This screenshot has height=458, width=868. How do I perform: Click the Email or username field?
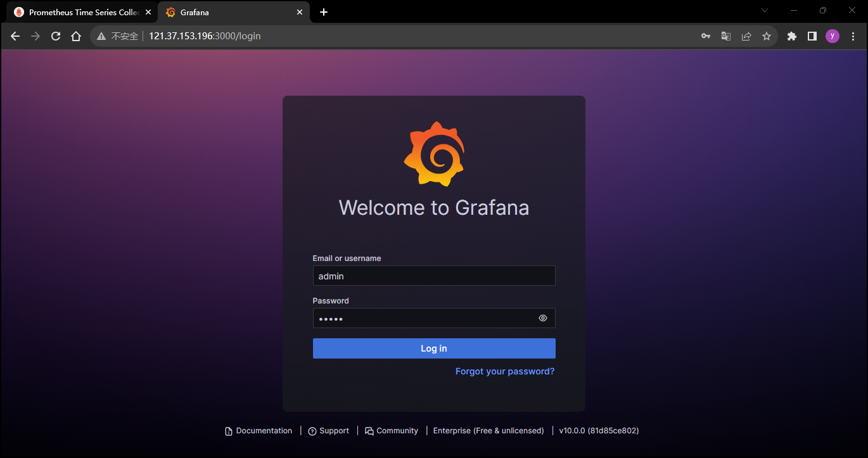pos(434,276)
